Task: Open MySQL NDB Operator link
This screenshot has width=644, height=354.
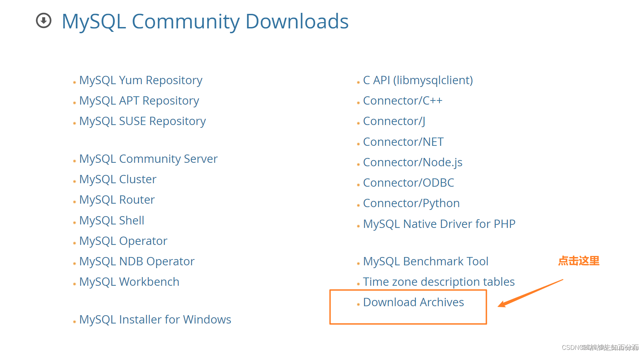Action: point(137,262)
